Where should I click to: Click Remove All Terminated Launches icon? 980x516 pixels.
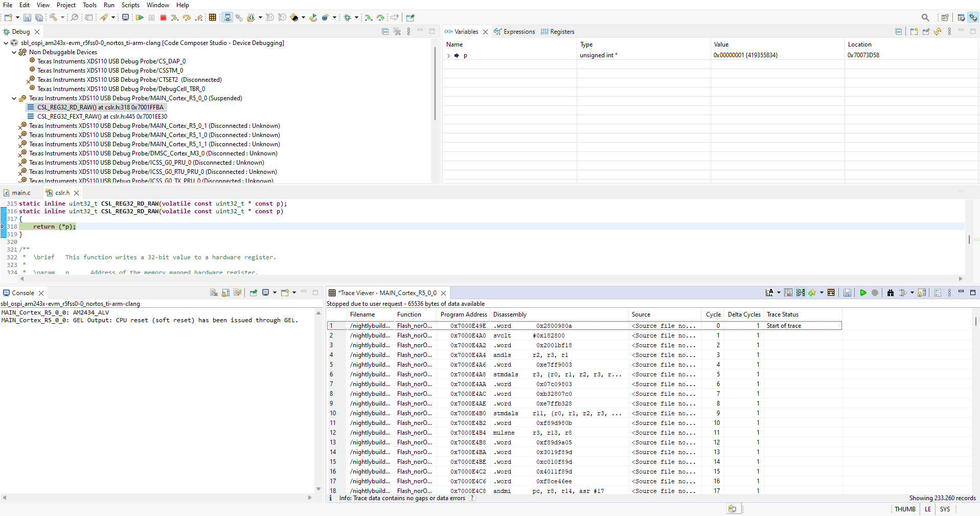pyautogui.click(x=397, y=32)
